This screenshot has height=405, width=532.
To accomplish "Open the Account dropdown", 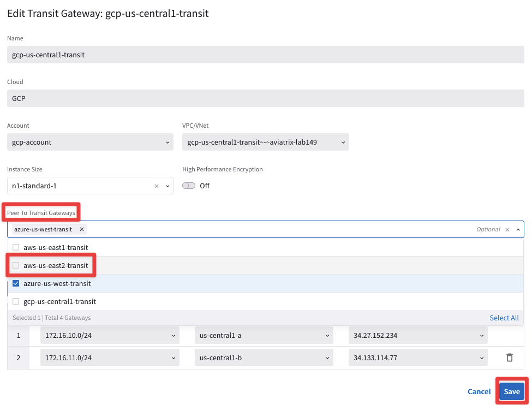I will [89, 142].
